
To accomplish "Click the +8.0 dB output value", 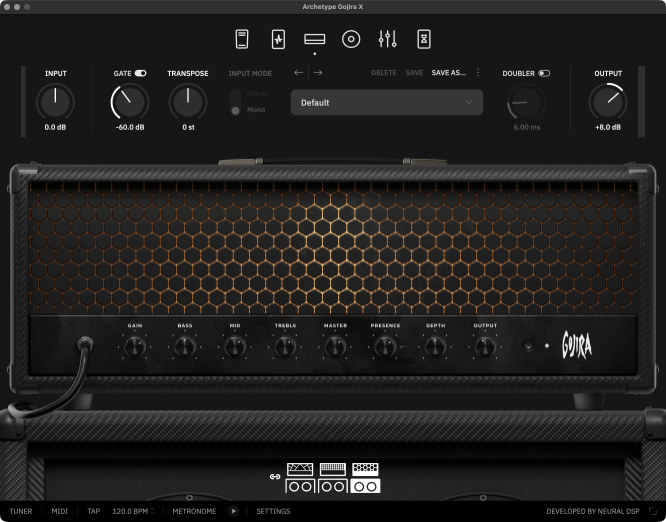I will click(608, 127).
